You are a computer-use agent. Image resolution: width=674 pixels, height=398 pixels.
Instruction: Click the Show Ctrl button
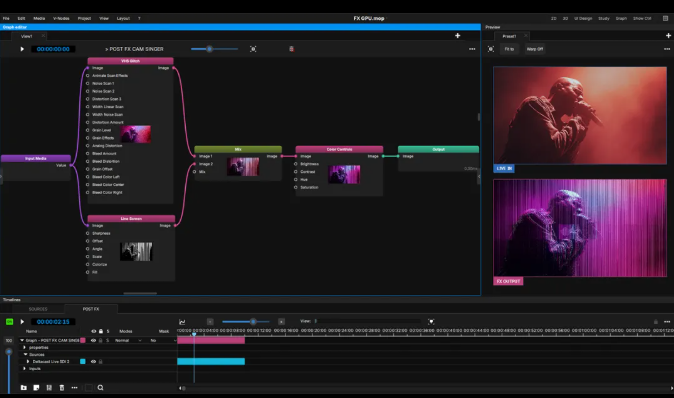[x=642, y=18]
